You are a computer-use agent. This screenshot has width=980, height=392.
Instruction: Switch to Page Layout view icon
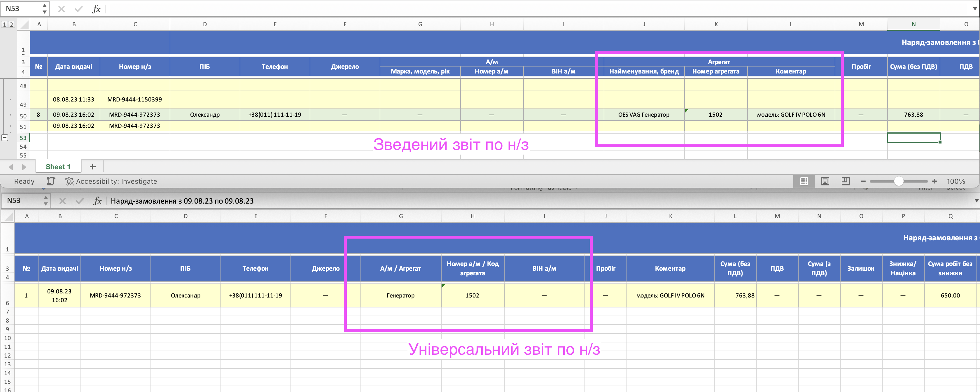tap(825, 181)
